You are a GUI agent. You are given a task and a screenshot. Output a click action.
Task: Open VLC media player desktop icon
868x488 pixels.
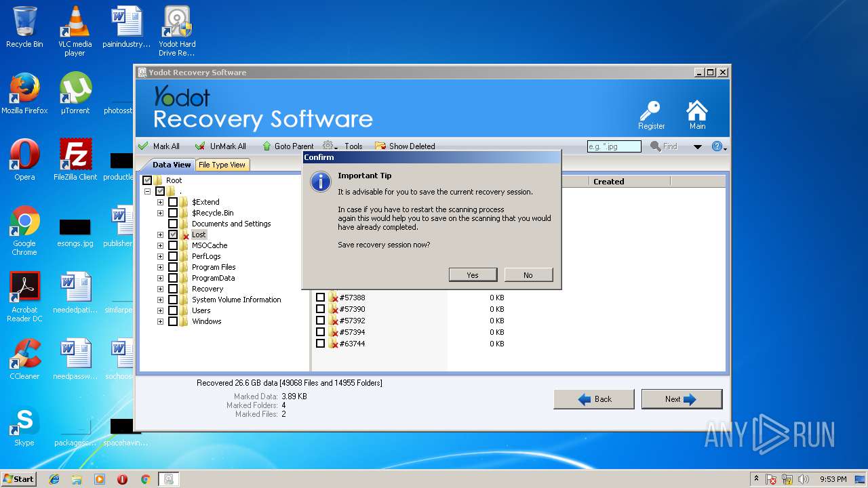(x=75, y=30)
